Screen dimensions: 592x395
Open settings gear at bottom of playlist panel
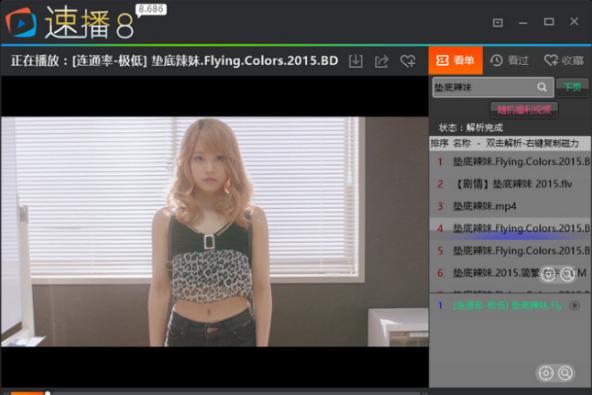tap(546, 373)
